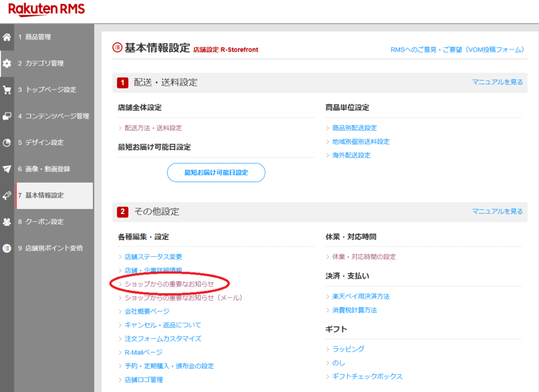This screenshot has height=392, width=539.
Task: Click the people group icon in sidebar
Action: click(7, 222)
